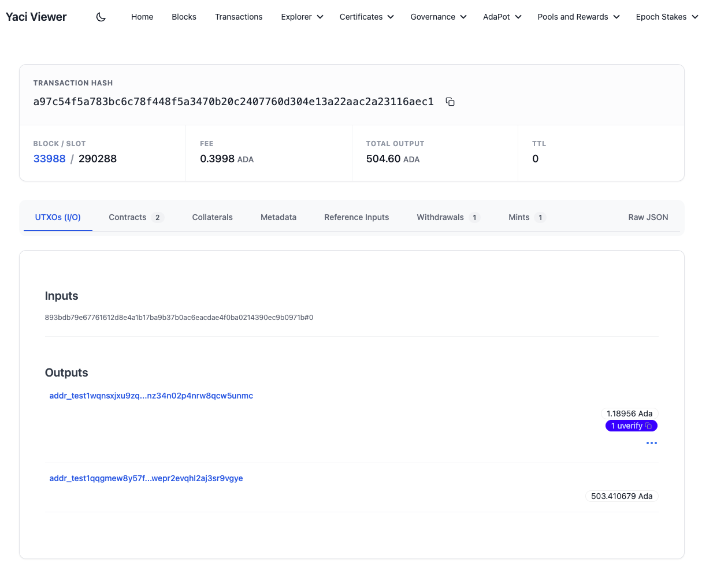728x566 pixels.
Task: Expand the AdaPot dropdown menu
Action: (502, 17)
